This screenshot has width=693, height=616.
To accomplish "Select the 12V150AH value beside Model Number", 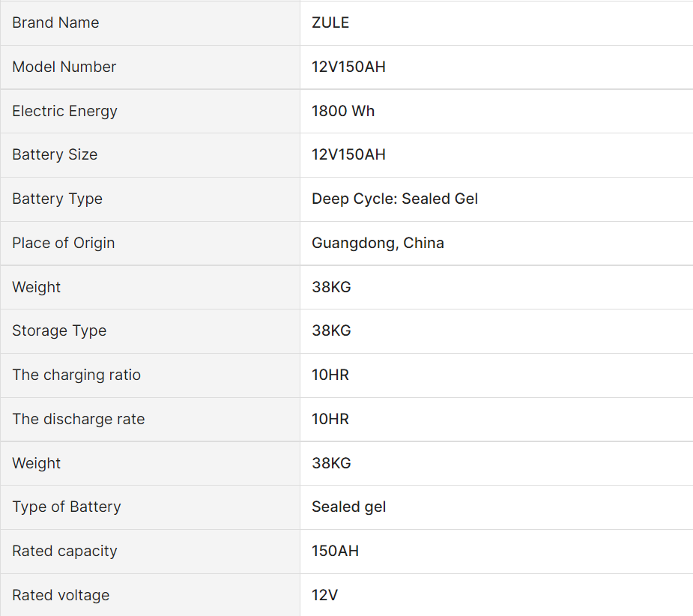I will [x=348, y=67].
